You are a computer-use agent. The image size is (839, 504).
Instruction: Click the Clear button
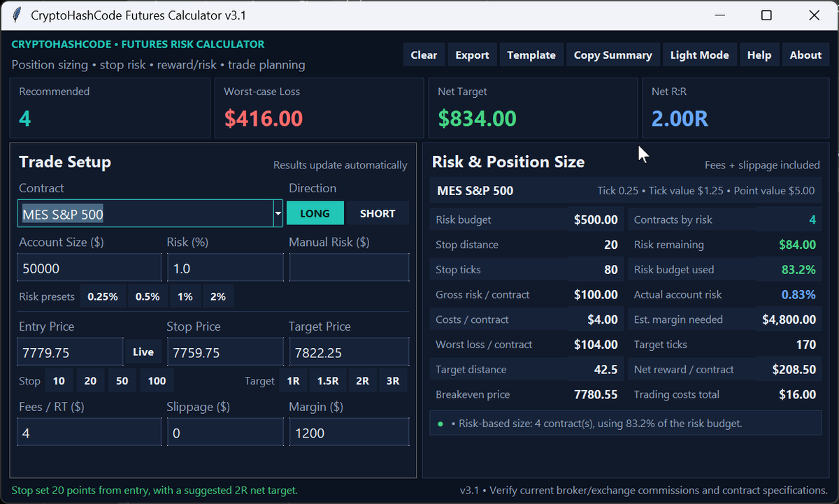click(x=424, y=55)
